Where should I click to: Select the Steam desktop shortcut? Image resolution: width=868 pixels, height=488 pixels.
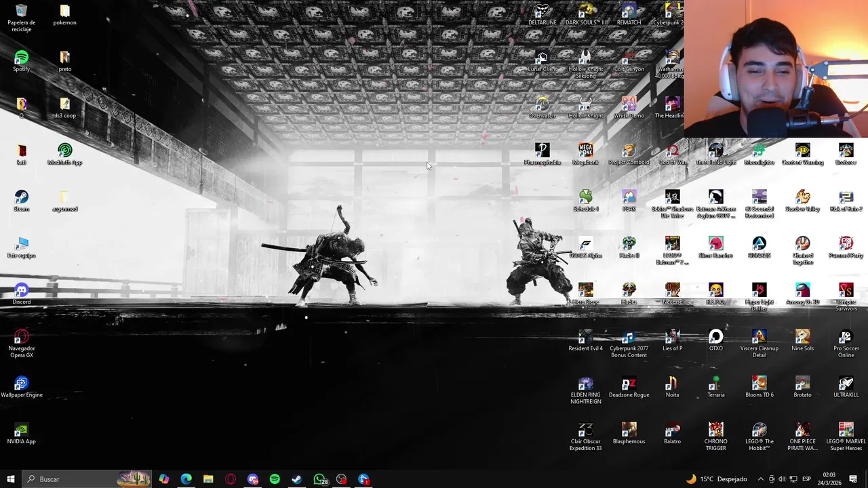[x=22, y=201]
